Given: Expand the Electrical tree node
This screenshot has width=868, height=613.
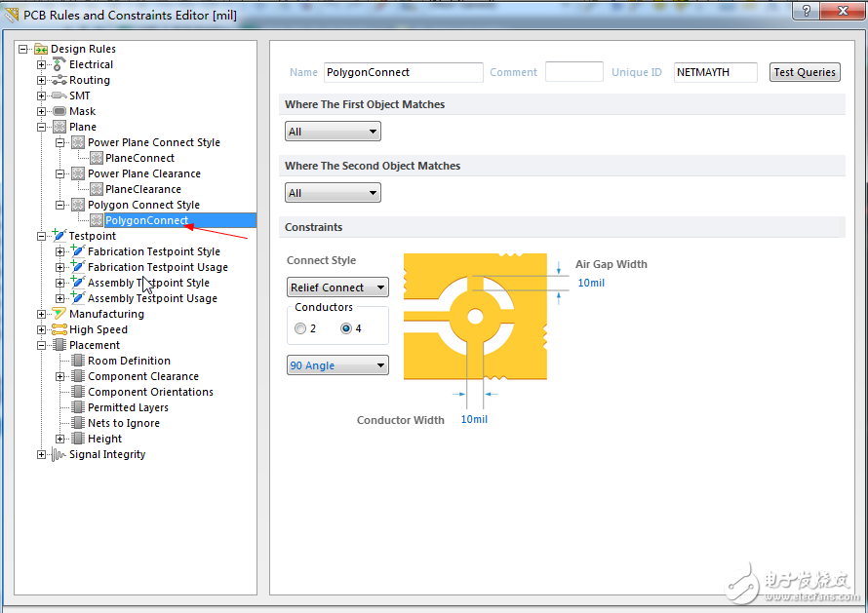Looking at the screenshot, I should click(42, 64).
